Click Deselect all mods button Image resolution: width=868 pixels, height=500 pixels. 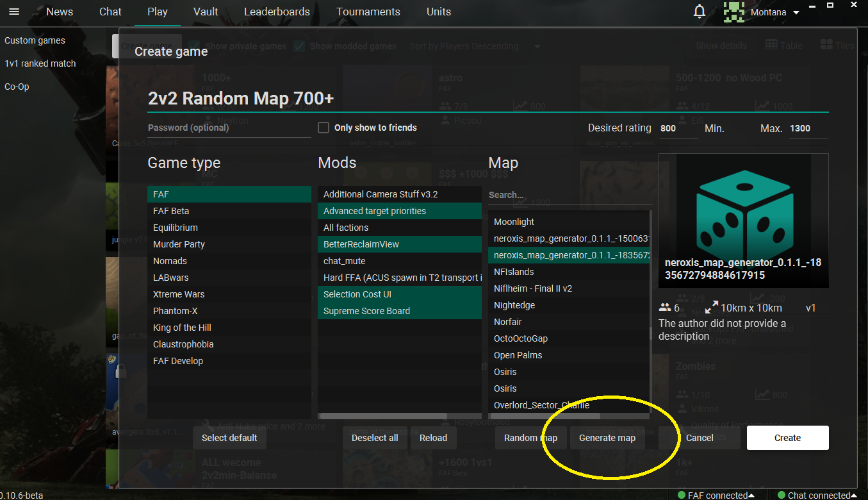(375, 438)
